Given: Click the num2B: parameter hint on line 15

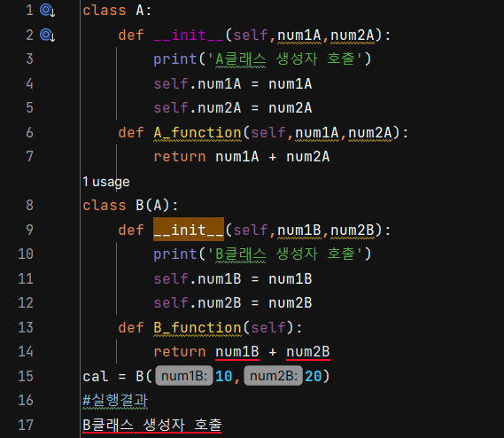Looking at the screenshot, I should [273, 376].
